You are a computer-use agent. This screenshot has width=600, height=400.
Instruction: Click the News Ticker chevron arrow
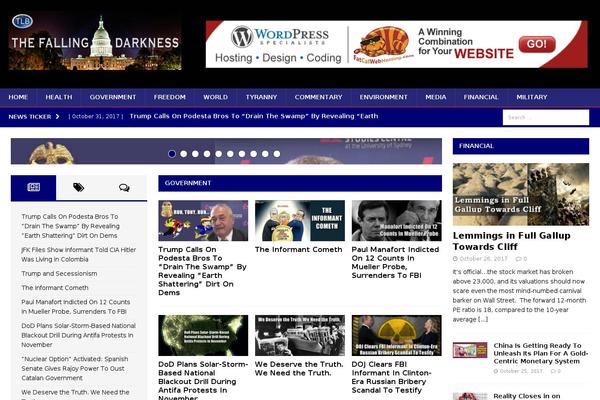point(57,116)
